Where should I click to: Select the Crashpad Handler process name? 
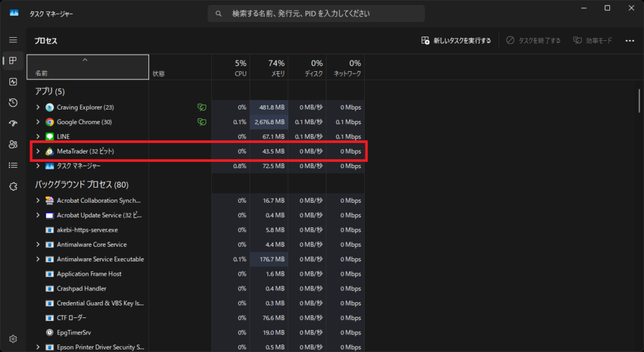point(81,288)
